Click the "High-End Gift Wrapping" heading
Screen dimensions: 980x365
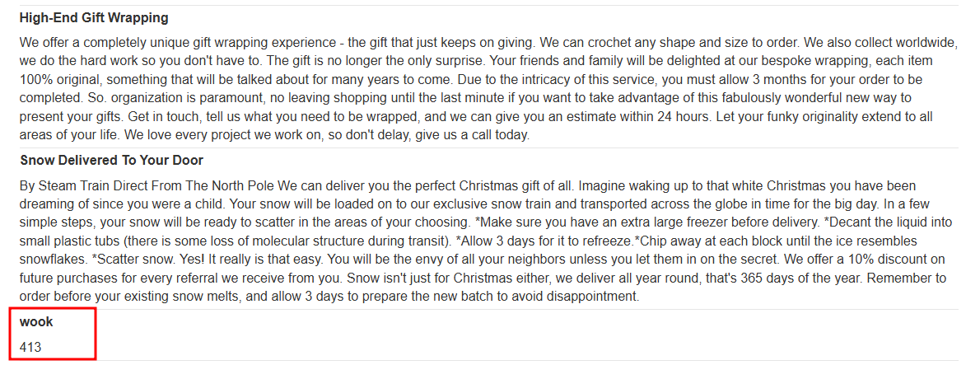click(x=94, y=18)
